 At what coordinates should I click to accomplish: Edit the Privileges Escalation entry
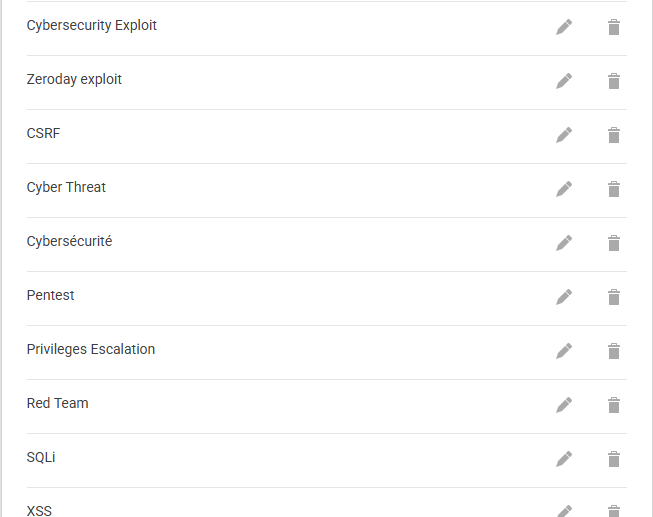[x=564, y=351]
